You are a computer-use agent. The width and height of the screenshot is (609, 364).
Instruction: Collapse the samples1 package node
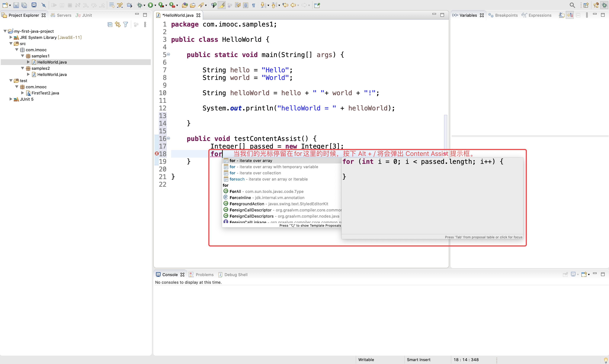click(x=23, y=56)
